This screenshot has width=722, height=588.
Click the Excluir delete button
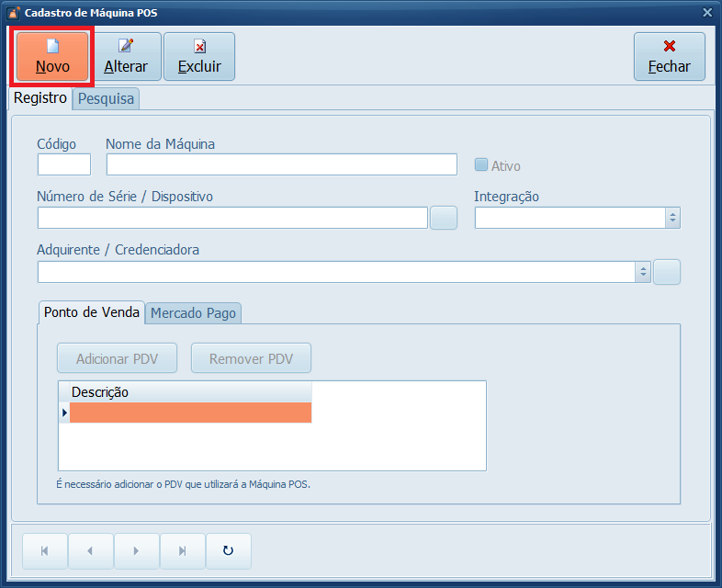tap(199, 57)
